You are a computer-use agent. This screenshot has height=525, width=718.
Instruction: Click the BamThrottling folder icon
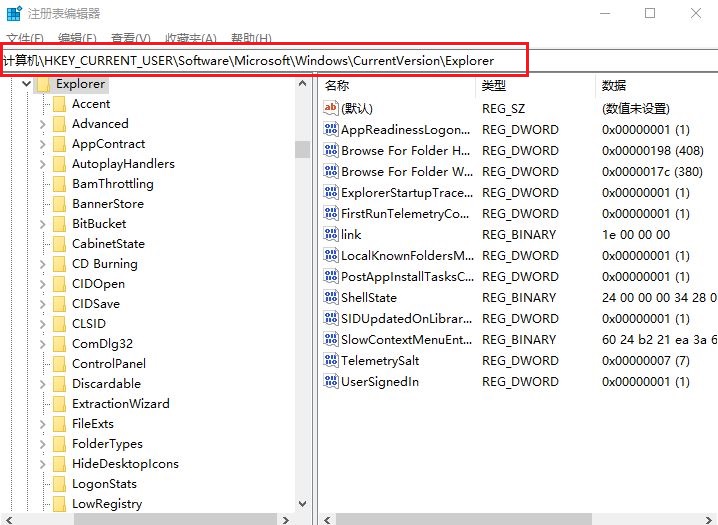click(60, 184)
